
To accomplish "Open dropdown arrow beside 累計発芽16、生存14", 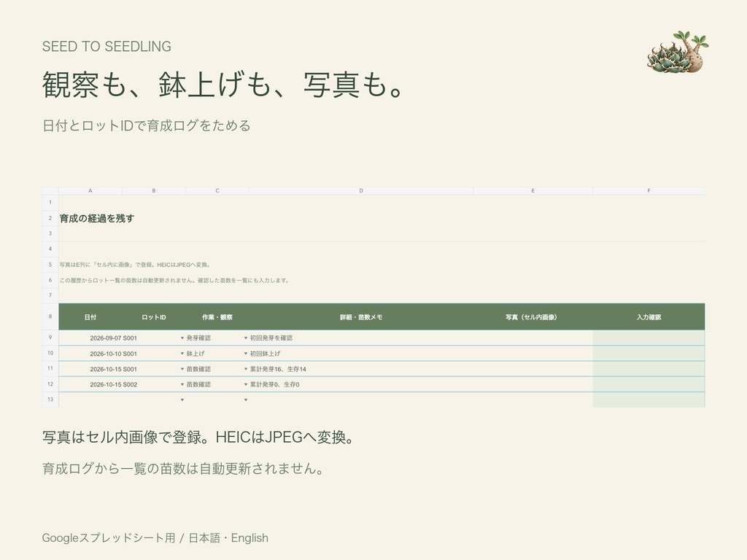I will (x=246, y=369).
